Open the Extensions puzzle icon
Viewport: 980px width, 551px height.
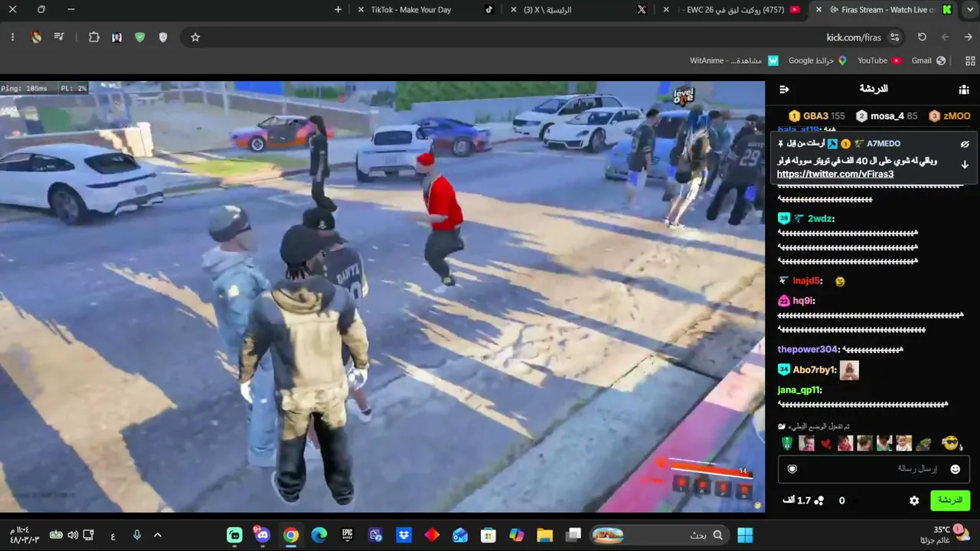[x=94, y=37]
